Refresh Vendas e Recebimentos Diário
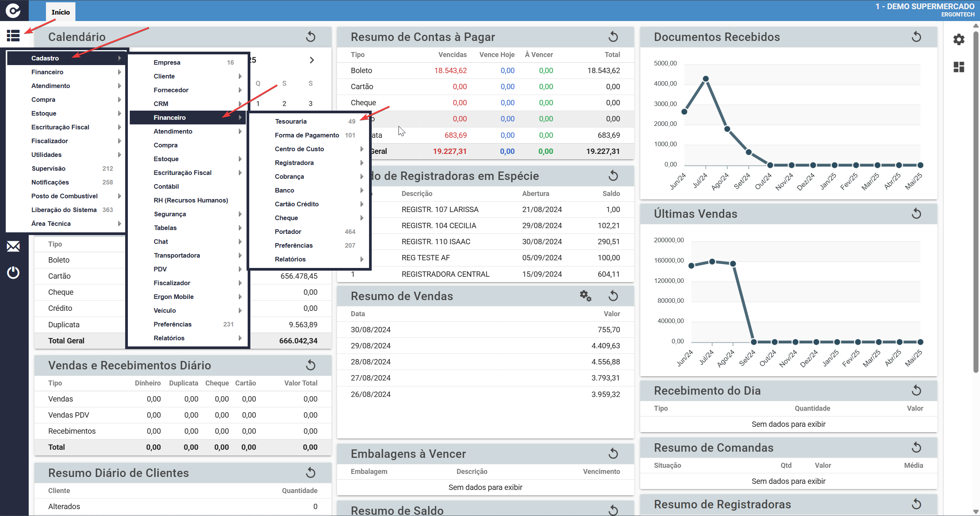This screenshot has width=980, height=516. tap(311, 365)
